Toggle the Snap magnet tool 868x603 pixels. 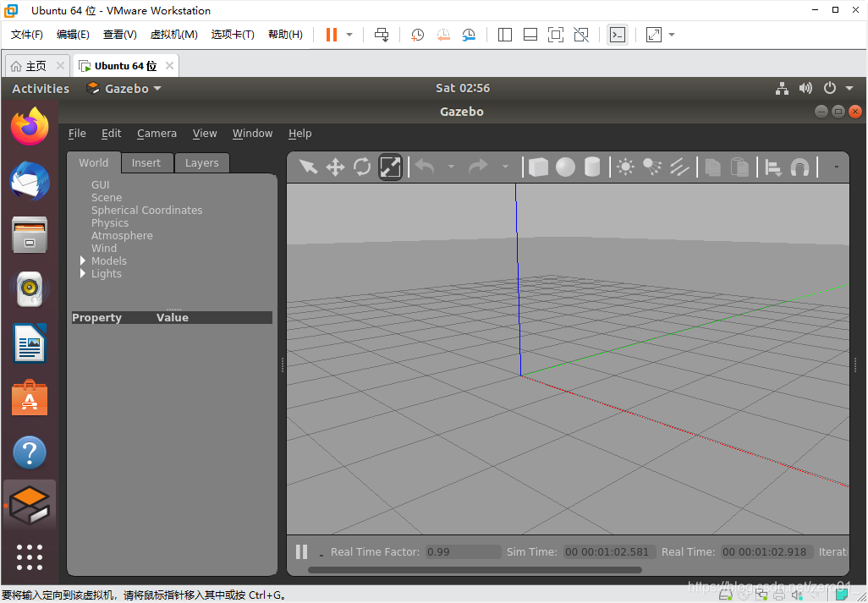[800, 167]
